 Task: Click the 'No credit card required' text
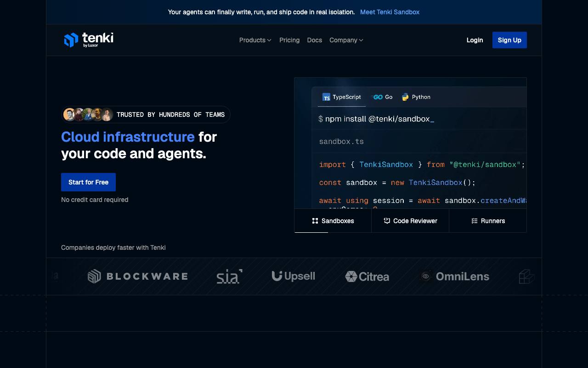[x=95, y=200]
